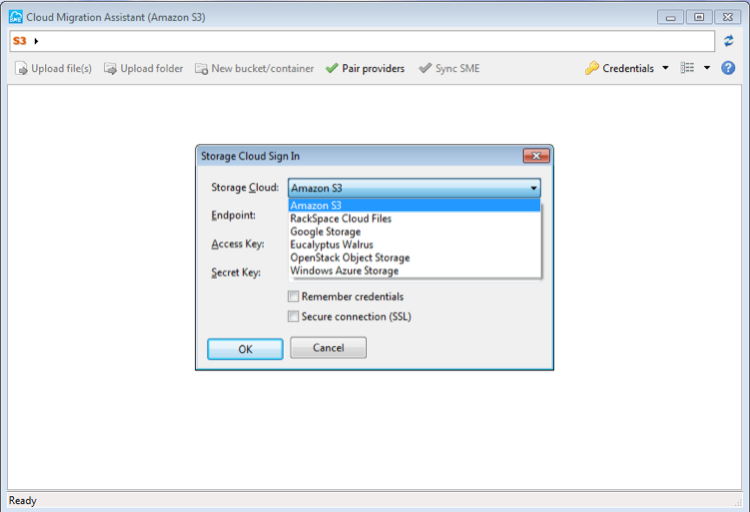Screen dimensions: 750x512
Task: Create a New bucket/container
Action: (254, 68)
